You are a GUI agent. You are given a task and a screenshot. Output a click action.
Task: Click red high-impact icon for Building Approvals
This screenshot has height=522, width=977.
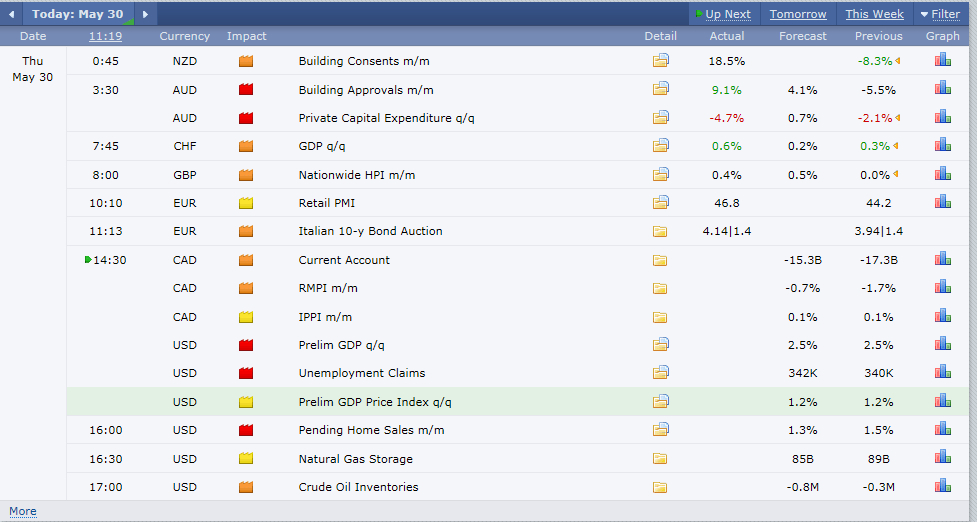[246, 89]
